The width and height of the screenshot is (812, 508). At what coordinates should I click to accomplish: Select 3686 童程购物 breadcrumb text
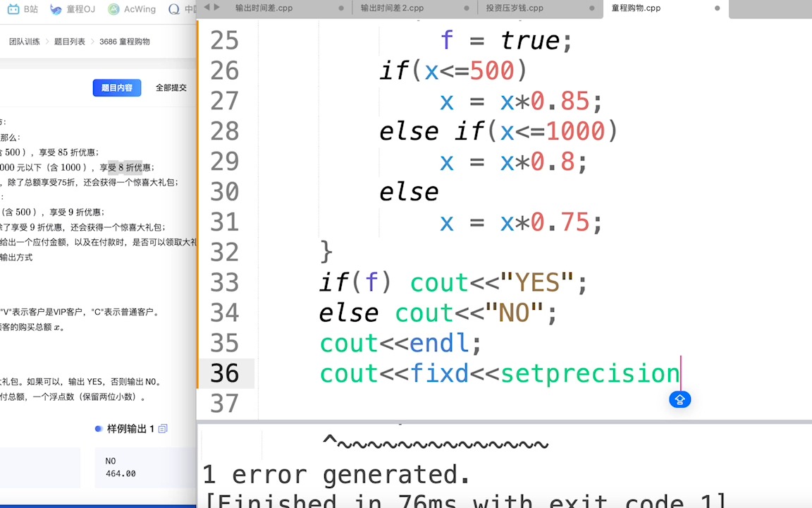[124, 42]
